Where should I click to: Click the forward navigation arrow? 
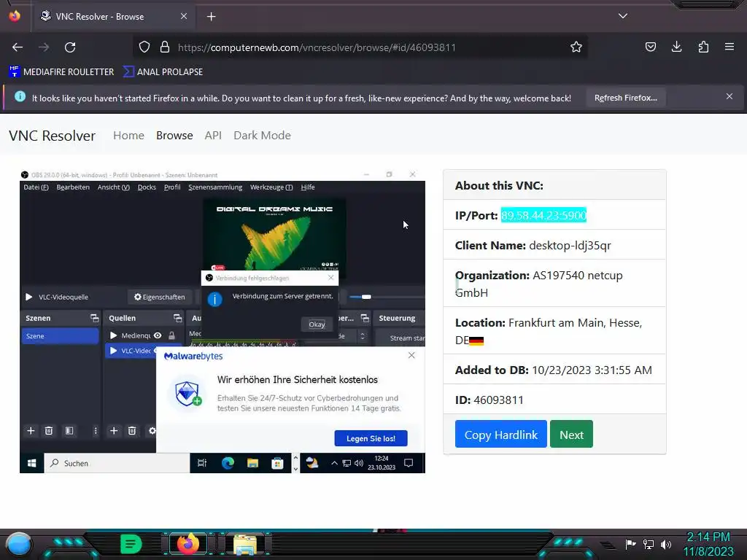coord(44,47)
